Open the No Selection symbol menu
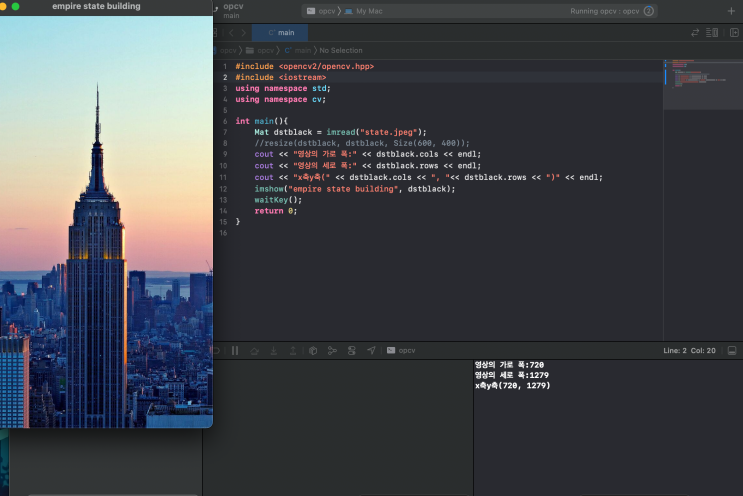This screenshot has width=743, height=496. pos(341,50)
